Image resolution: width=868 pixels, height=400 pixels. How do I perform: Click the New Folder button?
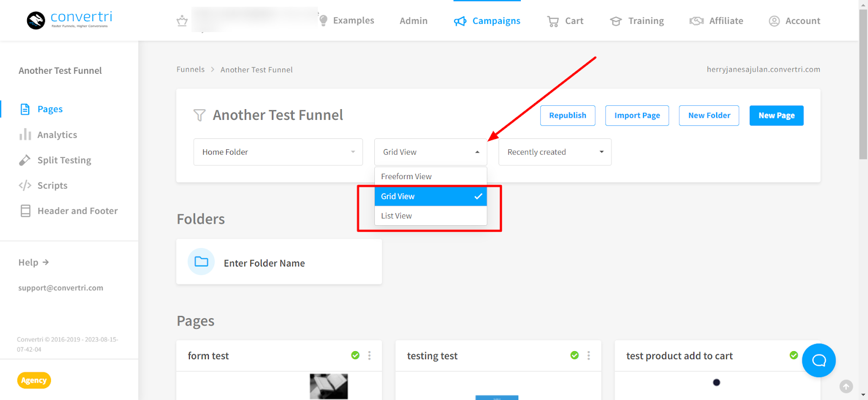(x=709, y=116)
